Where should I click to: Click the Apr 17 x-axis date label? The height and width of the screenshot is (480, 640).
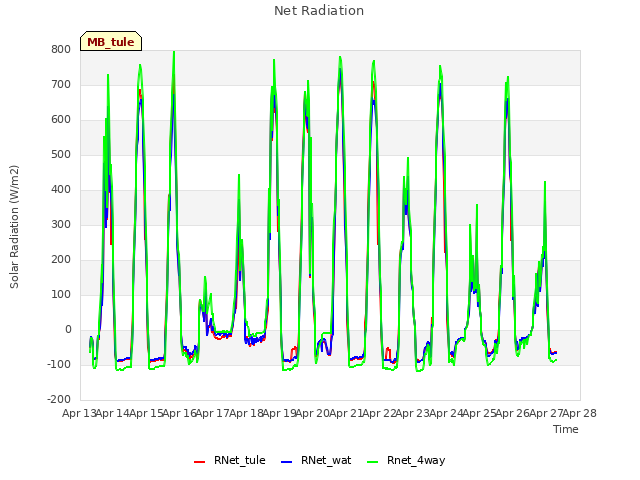213,413
